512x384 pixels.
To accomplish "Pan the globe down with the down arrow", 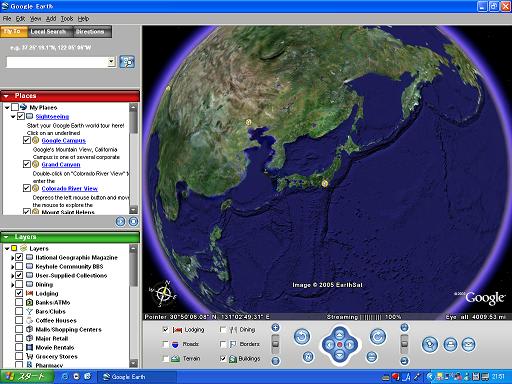I will point(339,355).
